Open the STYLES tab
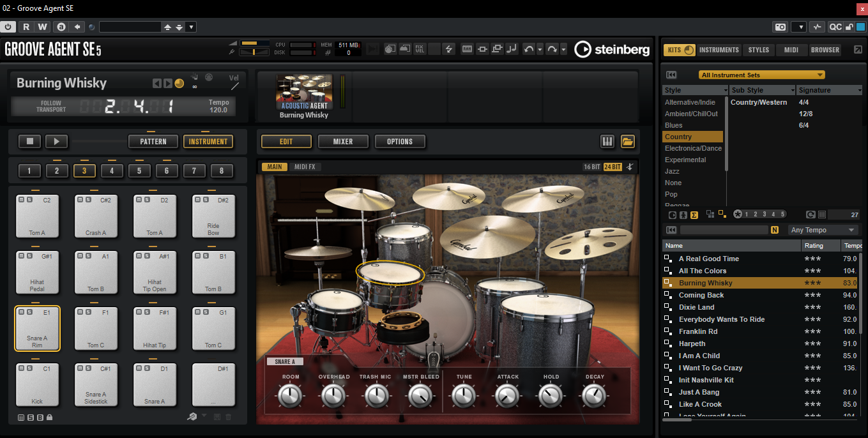Image resolution: width=868 pixels, height=438 pixels. [x=759, y=50]
